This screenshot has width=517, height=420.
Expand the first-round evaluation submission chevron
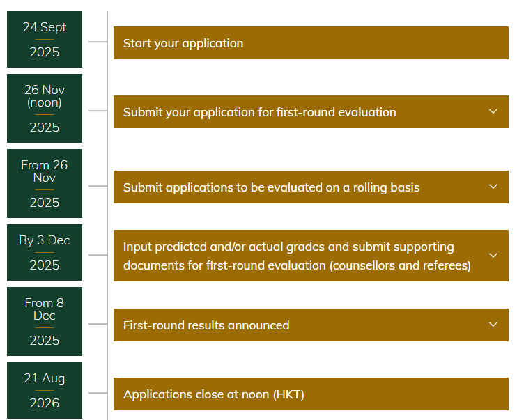point(493,111)
